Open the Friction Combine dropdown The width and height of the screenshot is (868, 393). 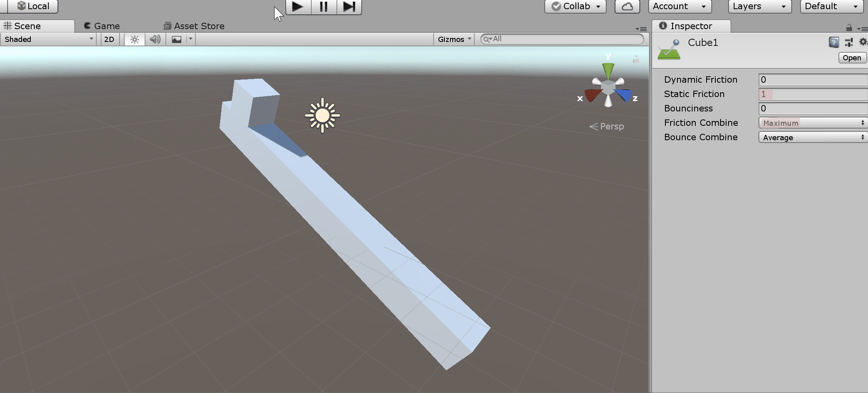point(812,123)
